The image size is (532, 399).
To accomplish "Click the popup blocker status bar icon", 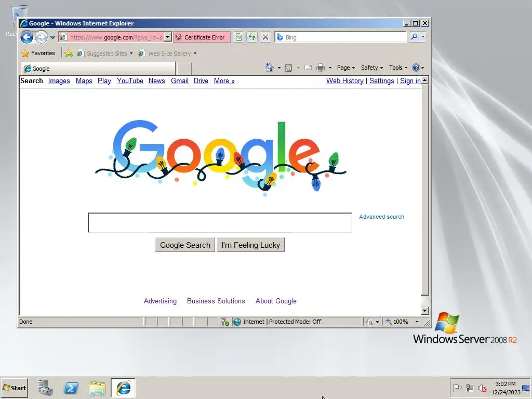I will tap(224, 322).
